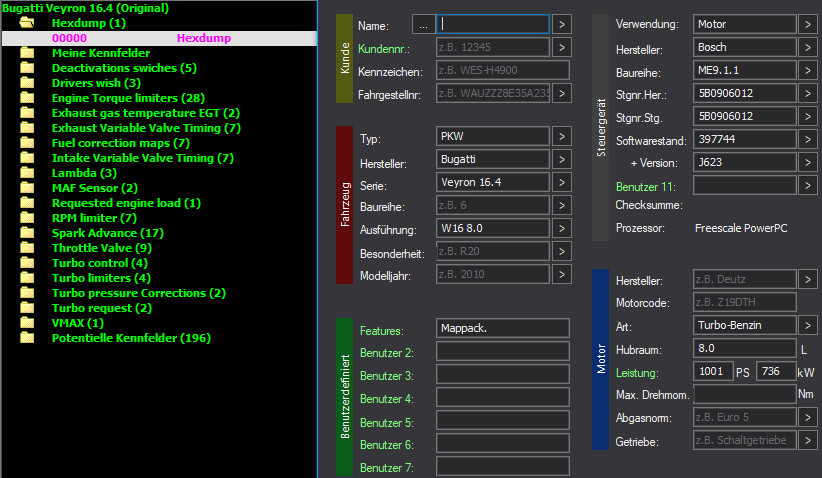This screenshot has height=478, width=822.
Task: Open the Kundennr. arrow button
Action: coord(561,47)
